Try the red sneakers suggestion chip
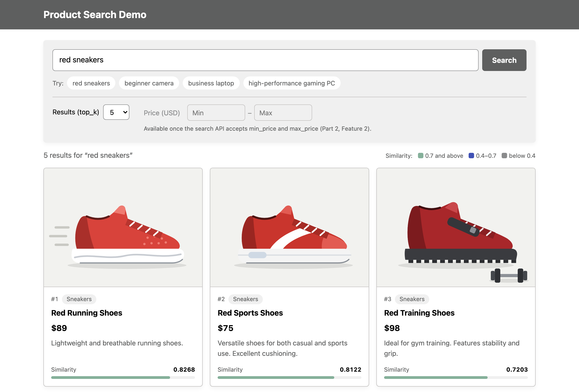This screenshot has height=392, width=579. click(91, 83)
